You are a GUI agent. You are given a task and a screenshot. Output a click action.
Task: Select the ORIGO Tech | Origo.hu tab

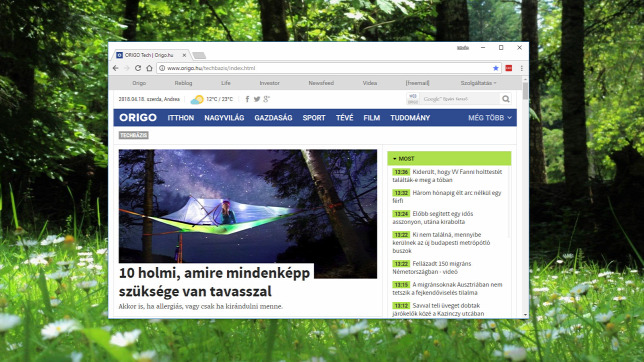point(150,55)
